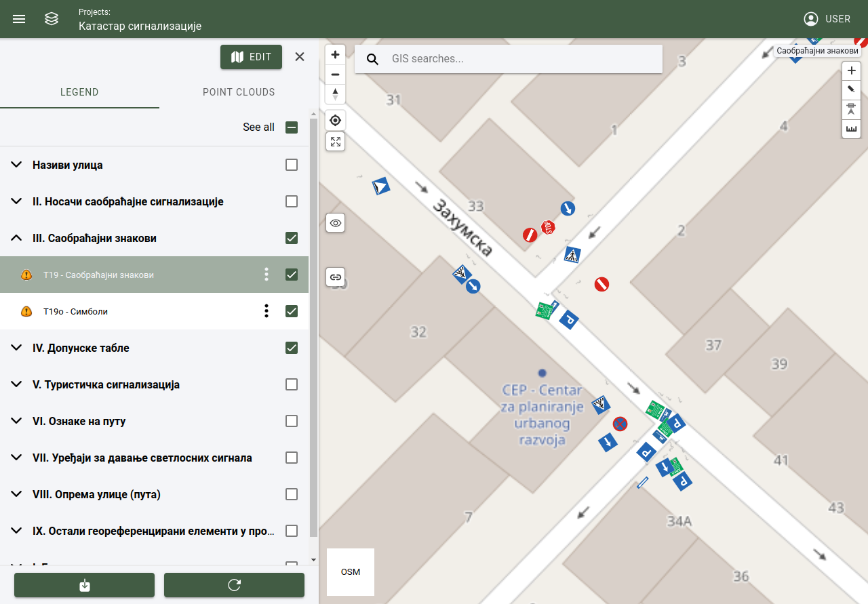
Task: Expand VI. Ознаке на путу group
Action: coord(17,421)
